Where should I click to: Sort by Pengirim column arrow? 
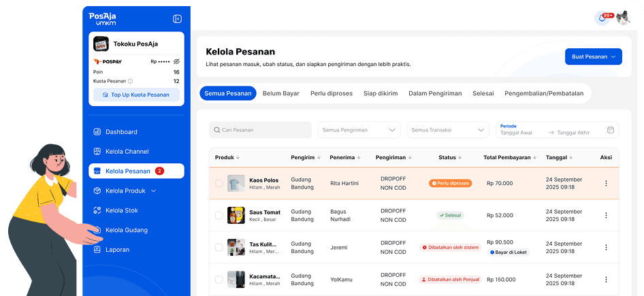319,158
